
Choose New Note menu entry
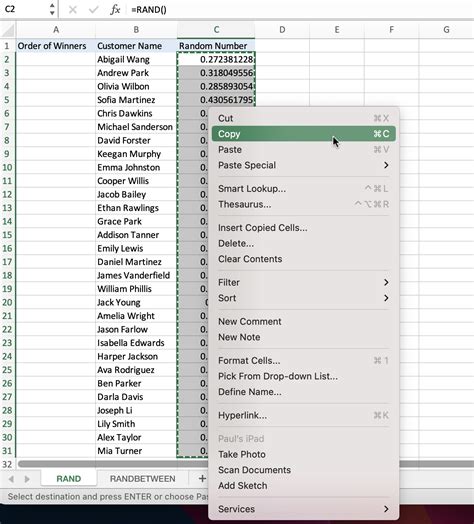coord(304,337)
